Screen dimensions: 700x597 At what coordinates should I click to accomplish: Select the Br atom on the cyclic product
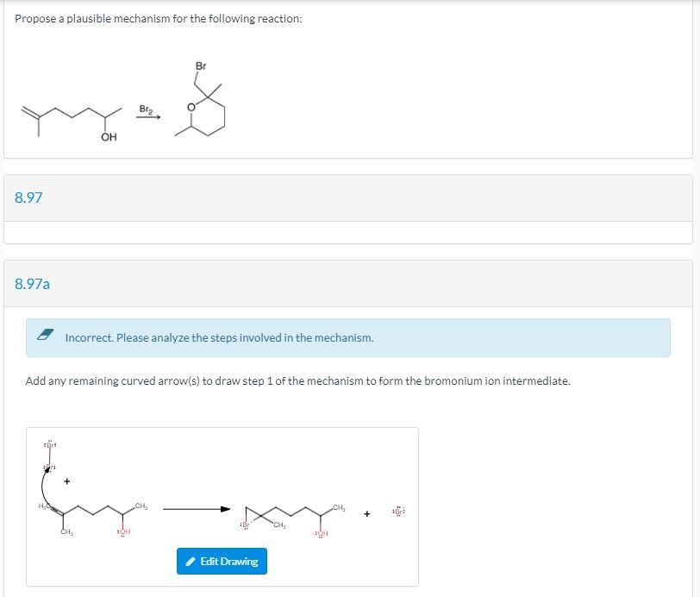click(x=199, y=65)
